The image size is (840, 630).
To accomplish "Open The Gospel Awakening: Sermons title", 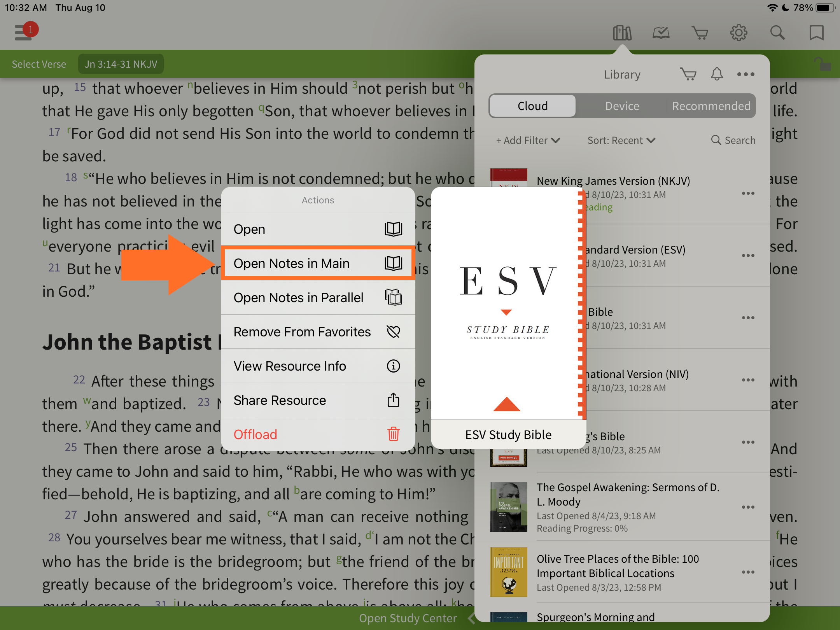I will click(628, 494).
